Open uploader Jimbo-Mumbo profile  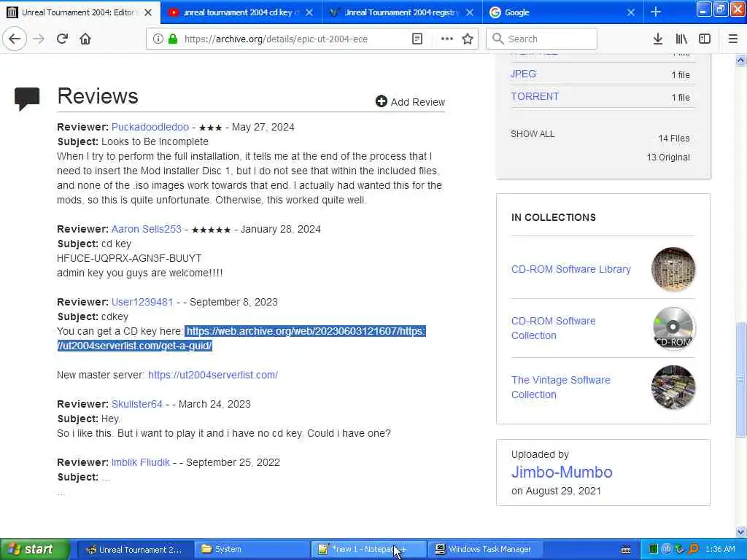tap(562, 472)
